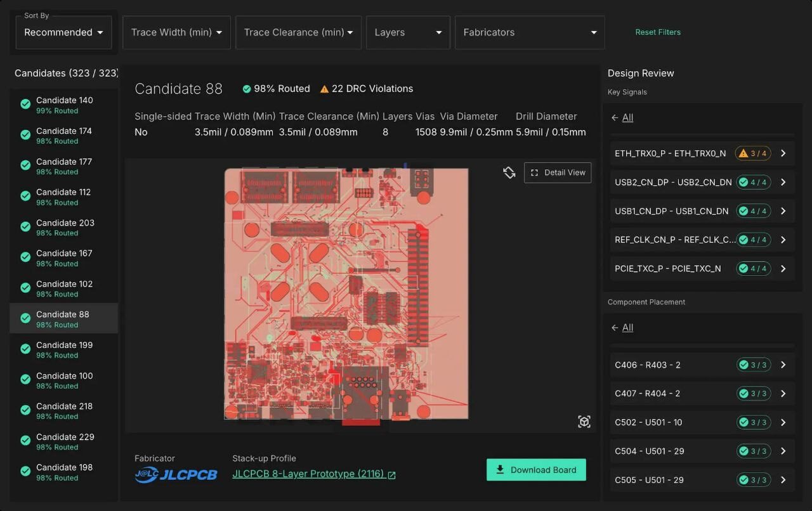Click green check icon beside Candidate 140
The height and width of the screenshot is (511, 812).
pos(25,105)
